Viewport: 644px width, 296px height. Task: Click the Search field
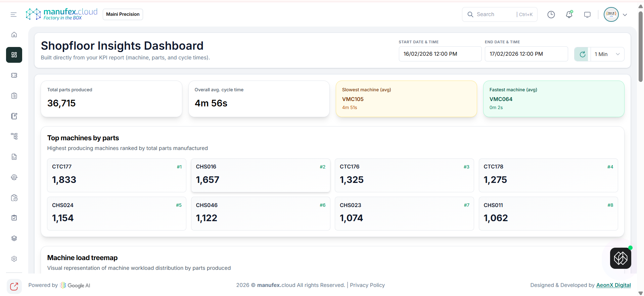tap(500, 14)
